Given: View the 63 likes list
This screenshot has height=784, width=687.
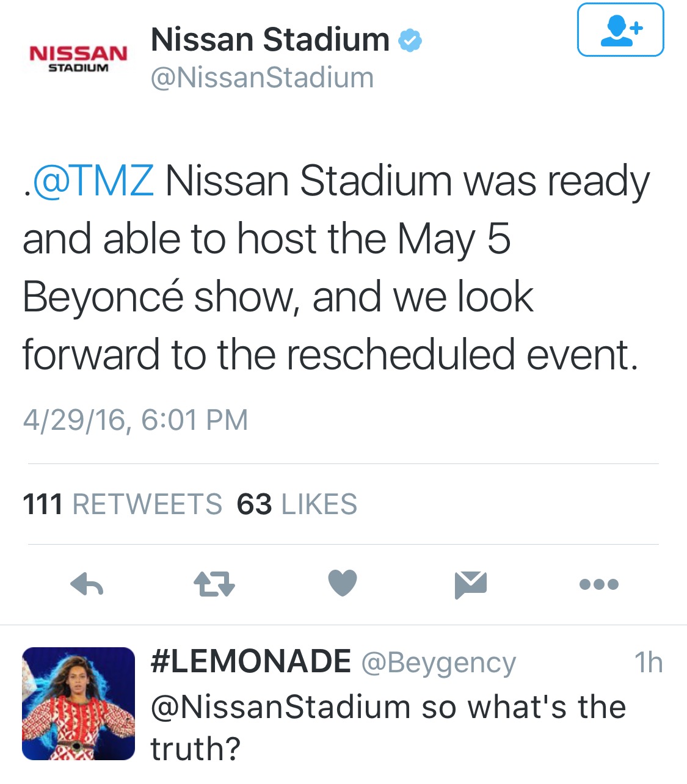Looking at the screenshot, I should (x=297, y=504).
